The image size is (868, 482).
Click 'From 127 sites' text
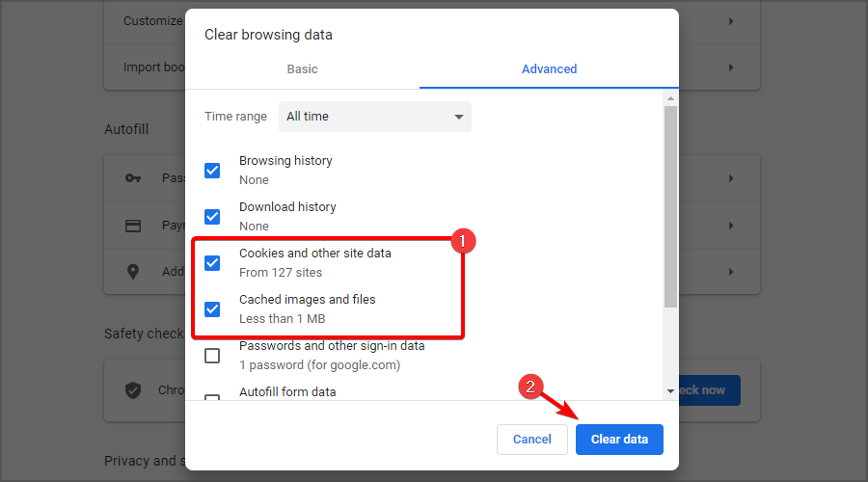(281, 272)
